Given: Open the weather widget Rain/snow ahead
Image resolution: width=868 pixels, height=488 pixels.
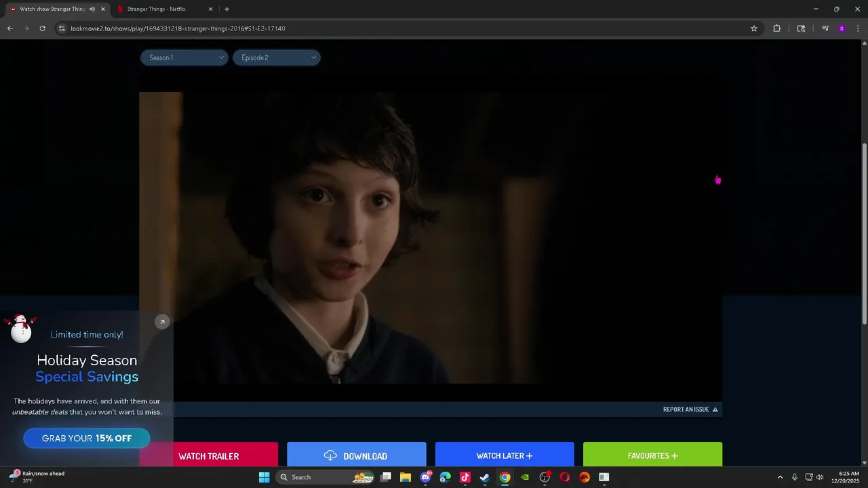Looking at the screenshot, I should click(x=37, y=477).
